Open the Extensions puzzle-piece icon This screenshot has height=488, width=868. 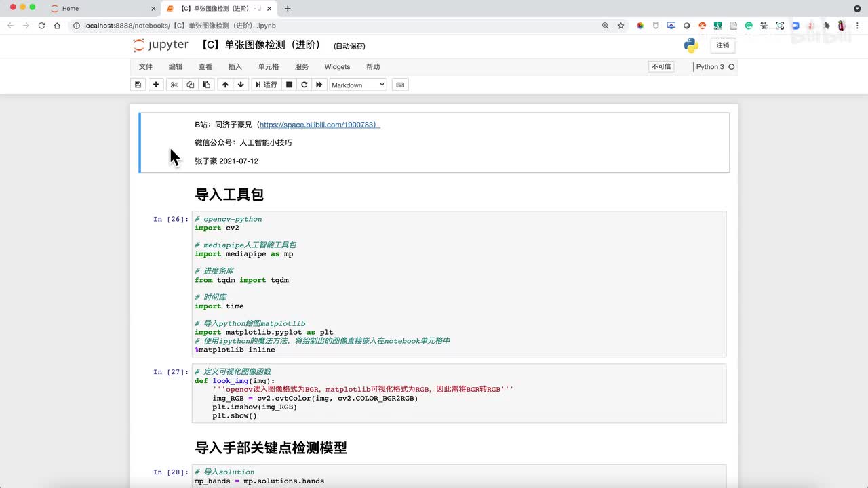[x=827, y=26]
